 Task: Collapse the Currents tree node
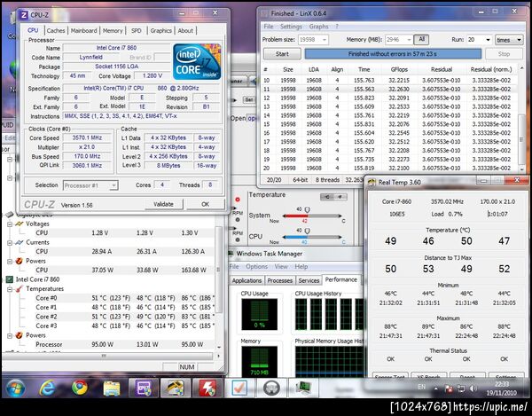click(x=10, y=243)
